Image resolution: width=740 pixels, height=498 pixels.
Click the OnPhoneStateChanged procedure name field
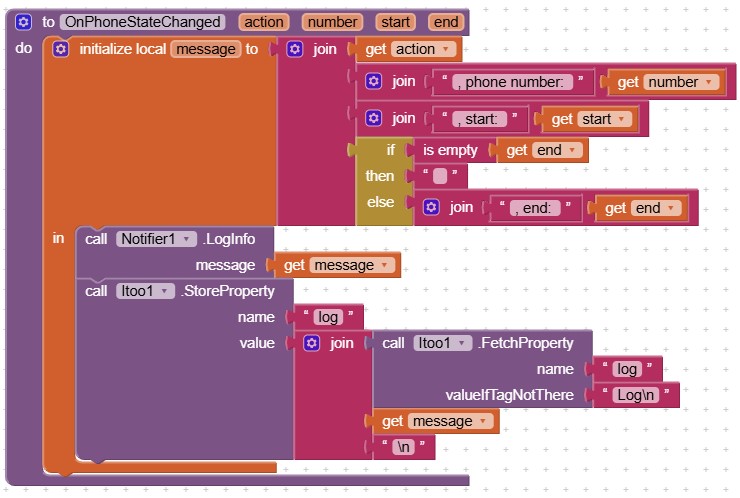(x=145, y=21)
